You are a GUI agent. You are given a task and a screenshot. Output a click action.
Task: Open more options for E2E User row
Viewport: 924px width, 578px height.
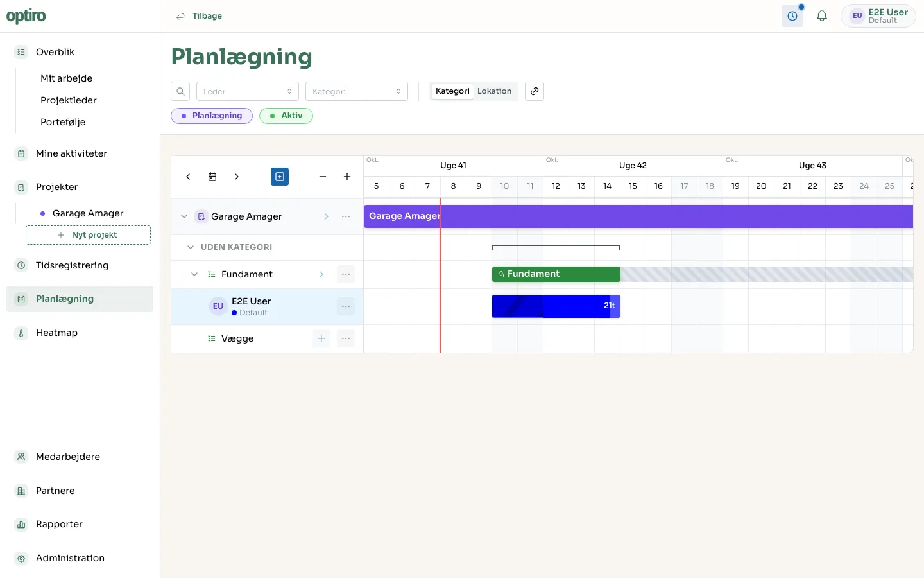tap(346, 306)
